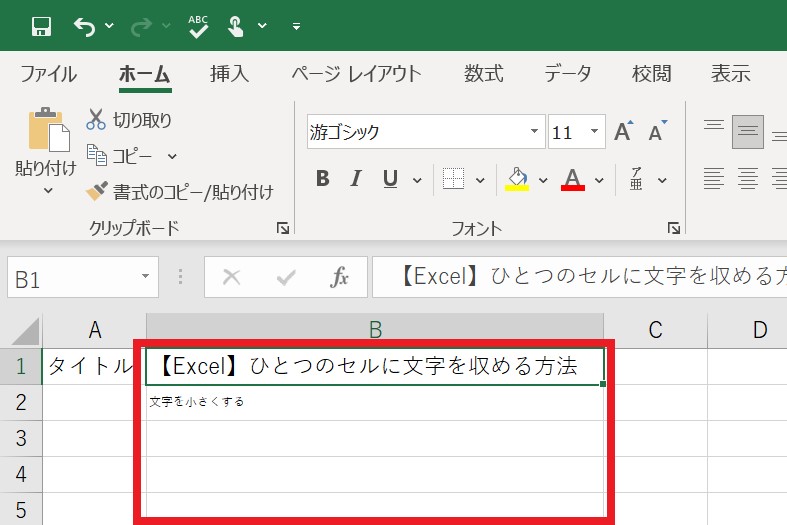Select column B header

pos(375,330)
